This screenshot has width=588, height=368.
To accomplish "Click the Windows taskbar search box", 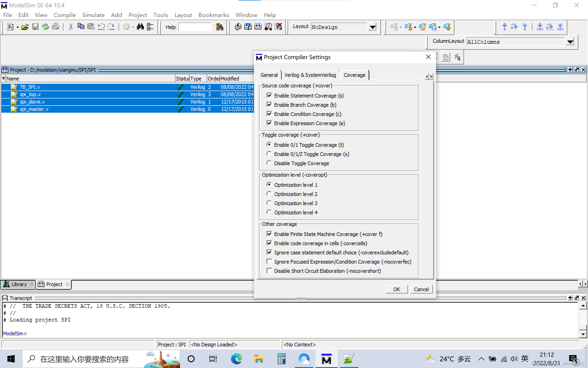I will point(101,359).
